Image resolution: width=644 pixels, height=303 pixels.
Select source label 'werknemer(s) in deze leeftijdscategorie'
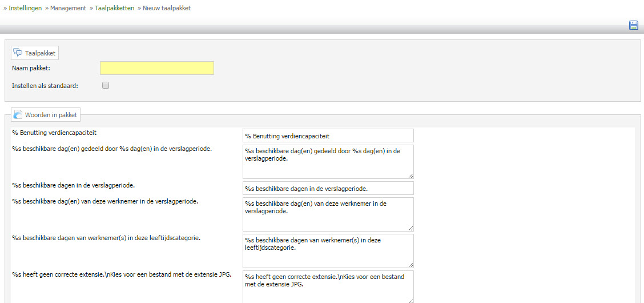click(106, 238)
